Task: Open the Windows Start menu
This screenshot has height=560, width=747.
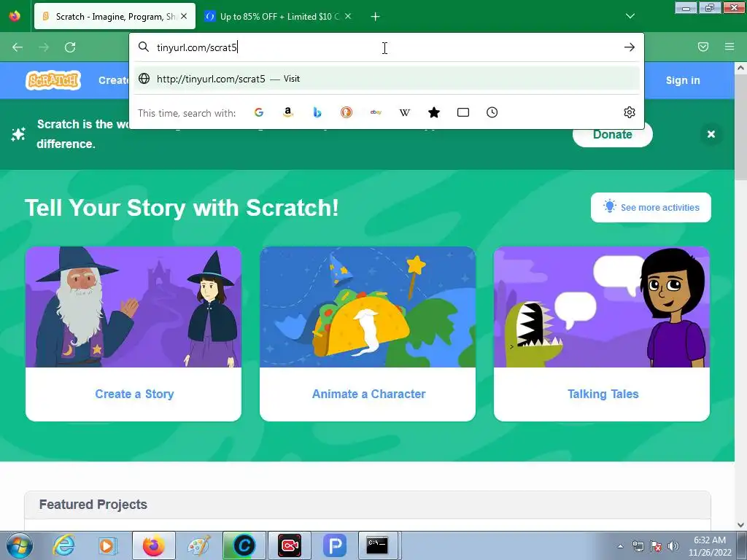Action: pyautogui.click(x=19, y=545)
